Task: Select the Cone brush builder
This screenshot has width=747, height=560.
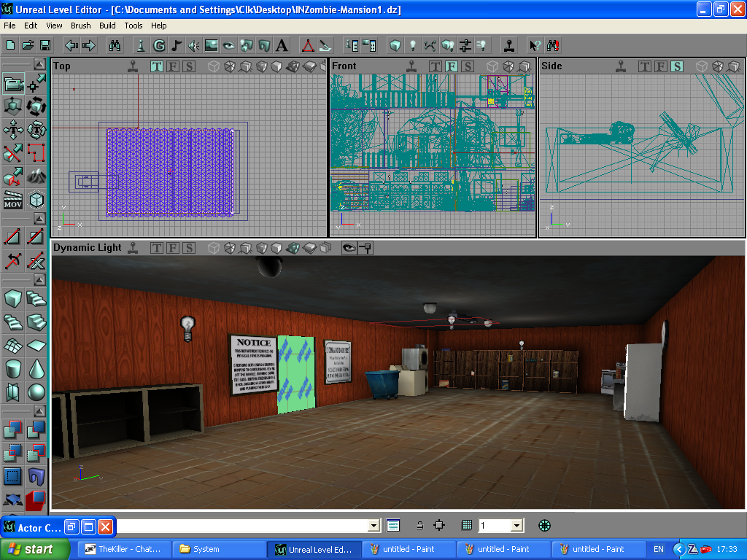Action: click(36, 369)
